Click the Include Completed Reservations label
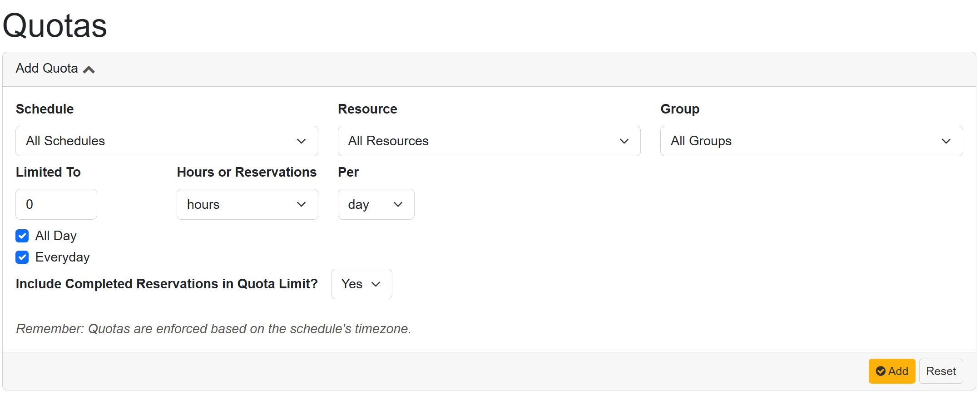This screenshot has height=395, width=980. [167, 284]
